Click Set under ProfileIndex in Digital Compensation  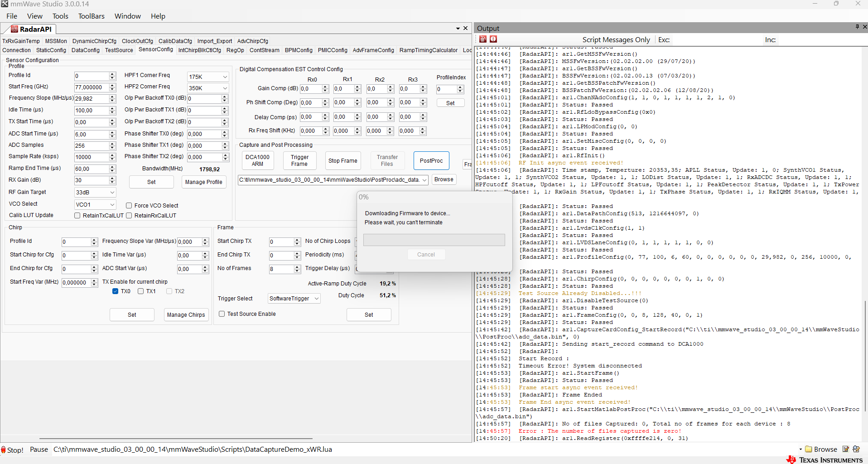450,103
